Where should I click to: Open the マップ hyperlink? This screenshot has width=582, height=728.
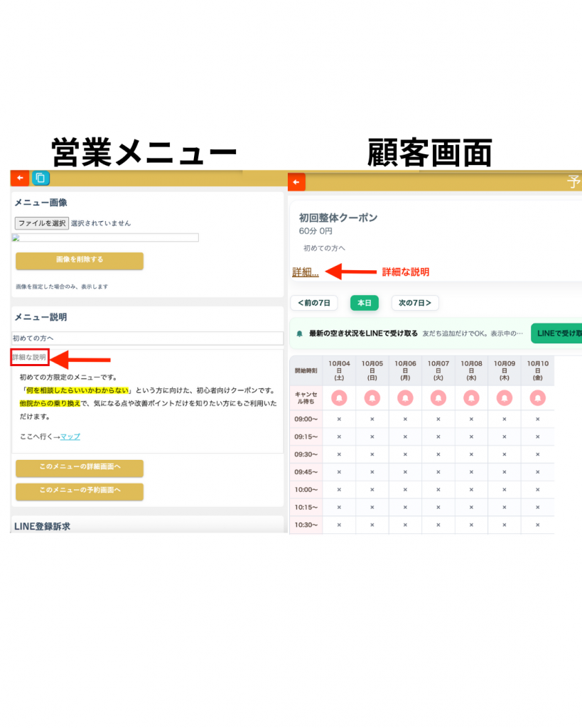click(x=70, y=437)
